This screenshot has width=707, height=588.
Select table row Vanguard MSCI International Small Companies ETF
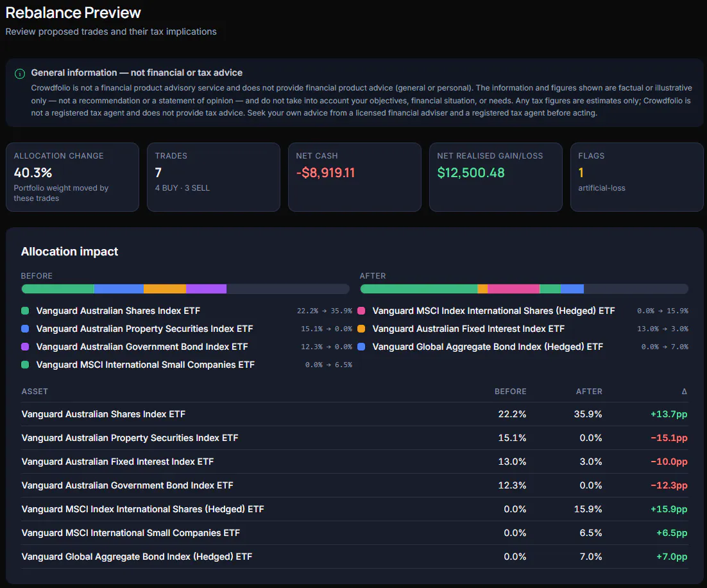354,533
